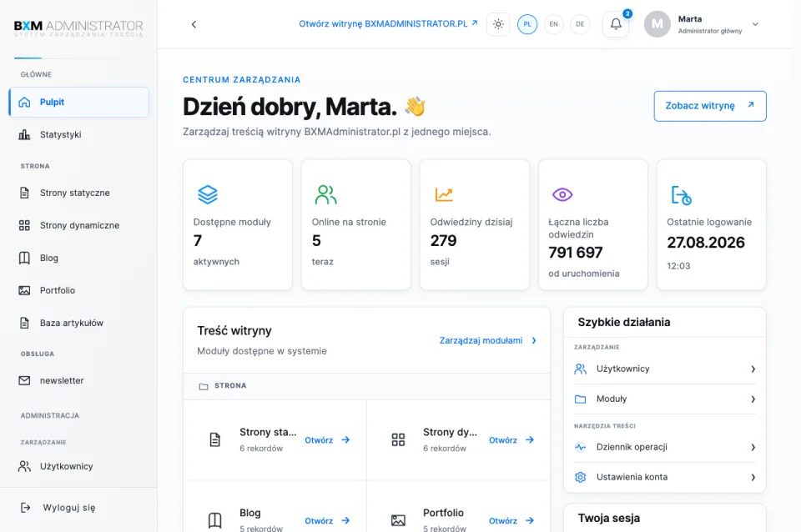Click Odwiedziny dzisiaj chart icon

coord(444,194)
